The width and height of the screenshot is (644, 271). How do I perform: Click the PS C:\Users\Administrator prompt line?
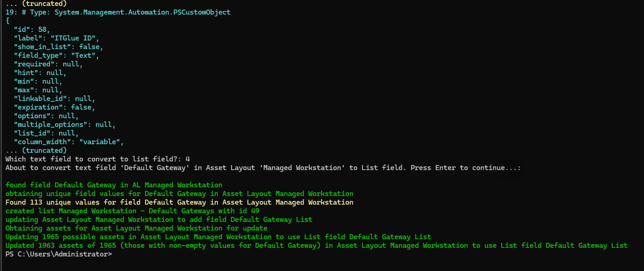click(x=59, y=254)
